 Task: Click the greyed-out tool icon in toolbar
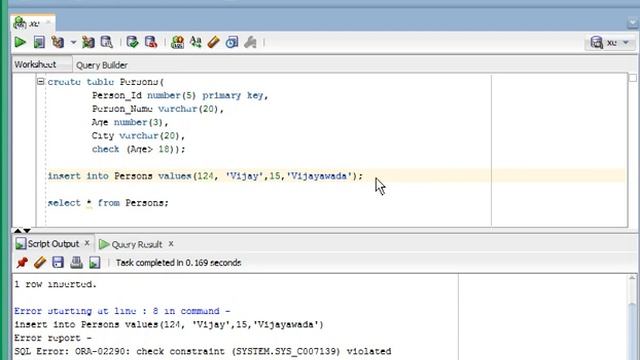[250, 42]
